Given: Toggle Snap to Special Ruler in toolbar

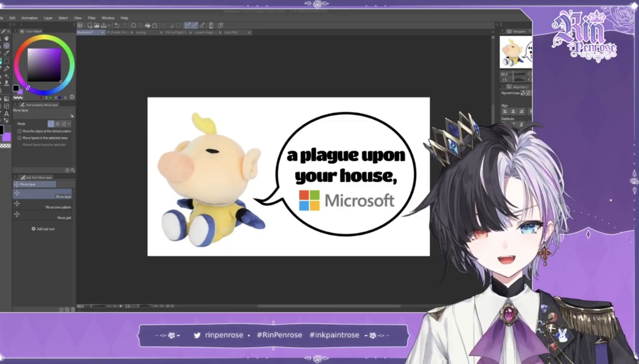Looking at the screenshot, I should tap(195, 25).
